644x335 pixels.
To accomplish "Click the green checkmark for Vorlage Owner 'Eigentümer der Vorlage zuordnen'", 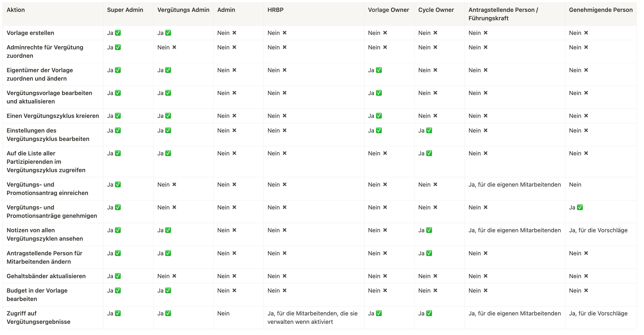I will click(x=379, y=70).
